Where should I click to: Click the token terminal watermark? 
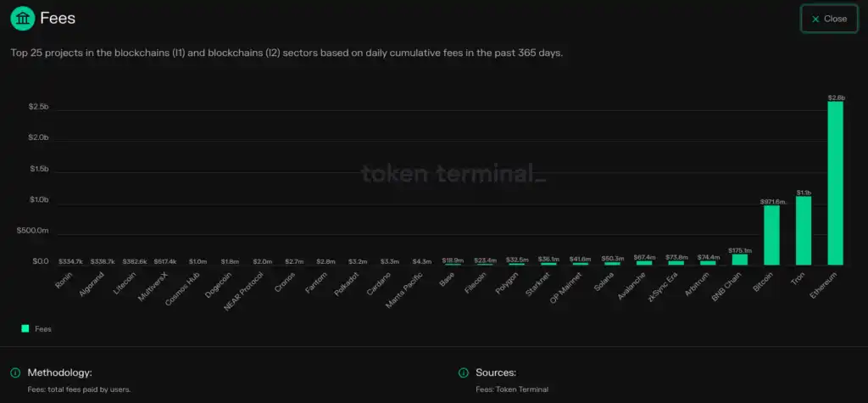tap(453, 174)
